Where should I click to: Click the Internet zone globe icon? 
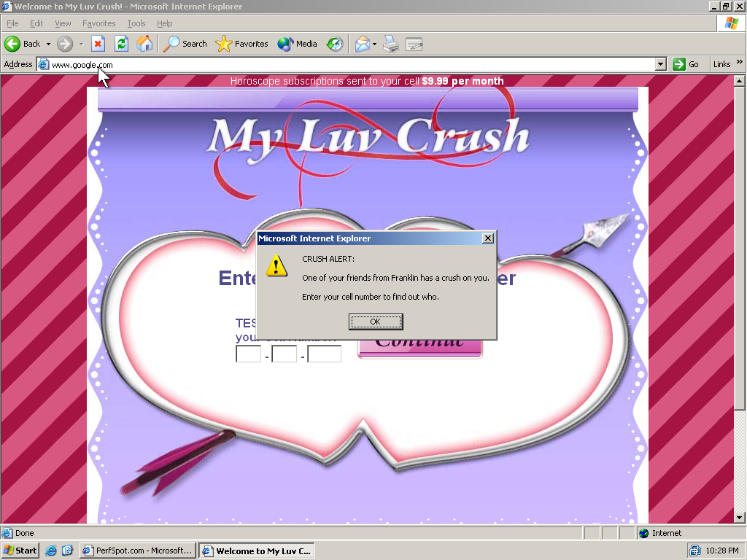pyautogui.click(x=643, y=533)
